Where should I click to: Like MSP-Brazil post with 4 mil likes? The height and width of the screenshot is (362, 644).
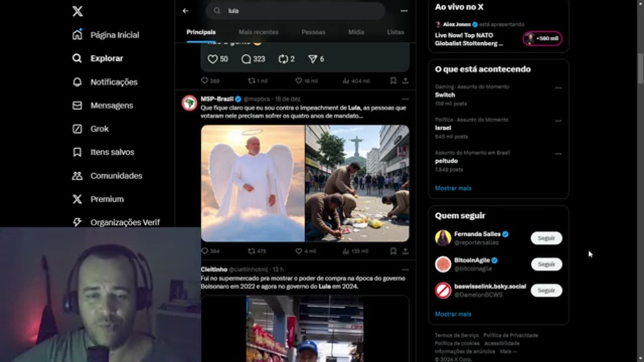305,251
